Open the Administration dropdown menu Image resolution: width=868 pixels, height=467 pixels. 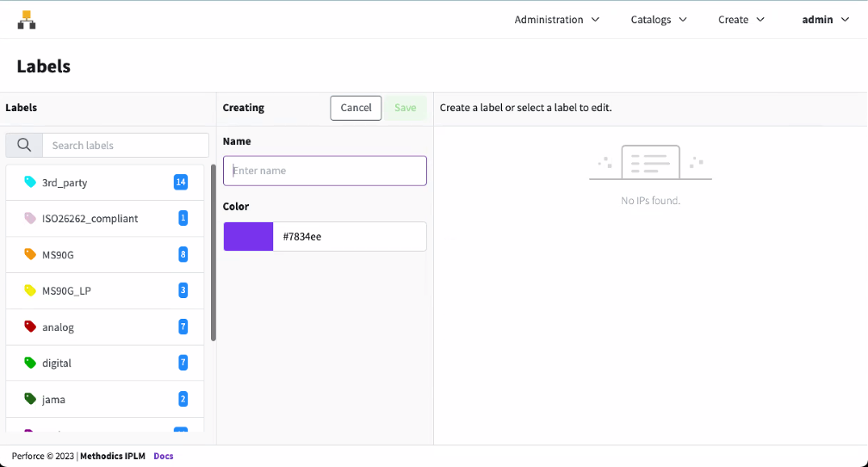pos(556,20)
